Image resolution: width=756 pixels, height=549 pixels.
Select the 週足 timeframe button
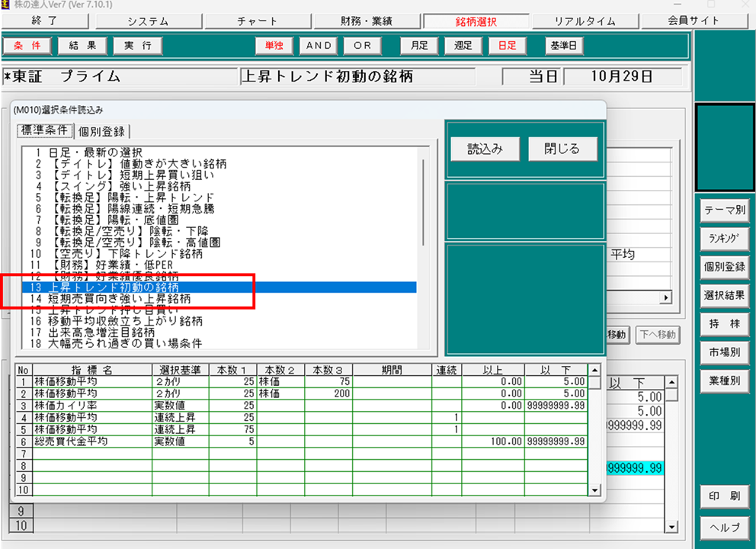coord(463,46)
